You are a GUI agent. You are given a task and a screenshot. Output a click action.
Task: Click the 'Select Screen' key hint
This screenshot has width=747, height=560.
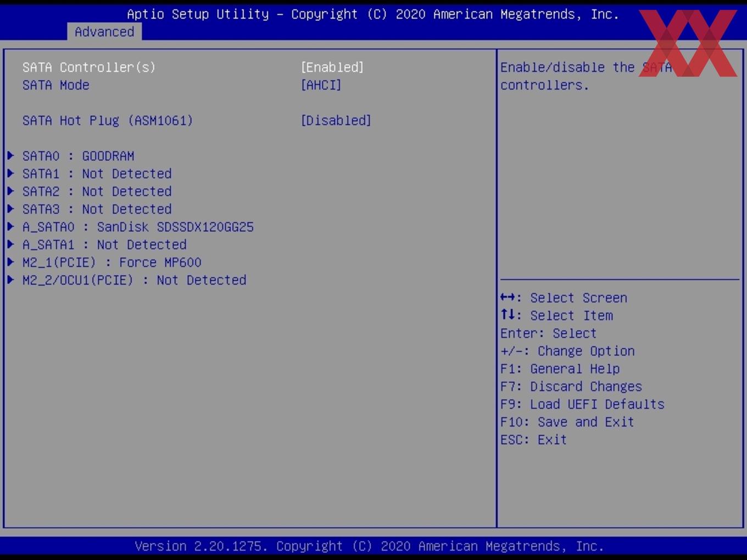564,298
